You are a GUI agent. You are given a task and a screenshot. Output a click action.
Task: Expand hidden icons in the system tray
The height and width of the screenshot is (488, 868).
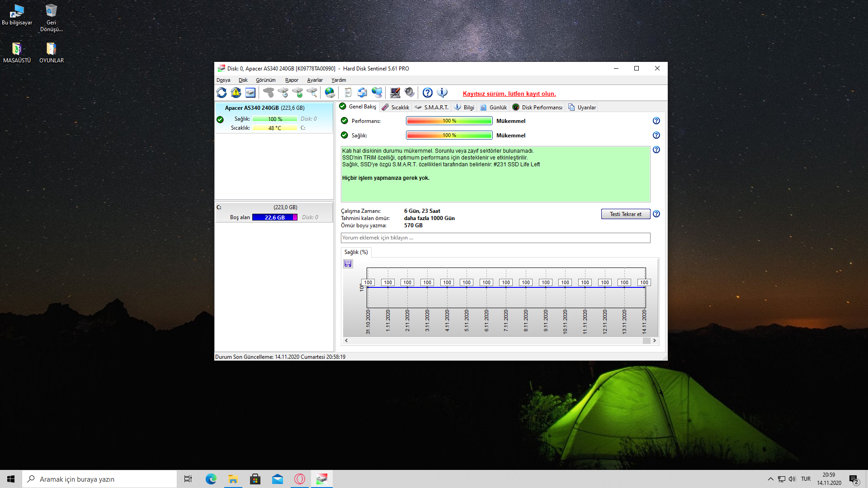(770, 479)
